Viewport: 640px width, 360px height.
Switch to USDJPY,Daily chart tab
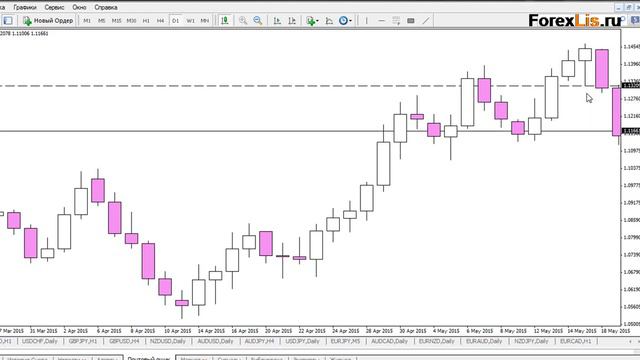point(302,341)
